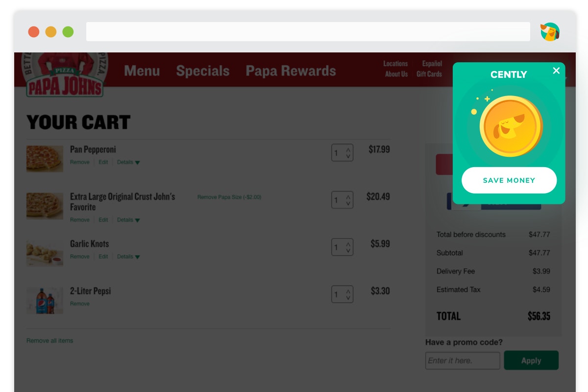The height and width of the screenshot is (392, 588).
Task: Change Garlic Knots quantity selector
Action: [342, 247]
